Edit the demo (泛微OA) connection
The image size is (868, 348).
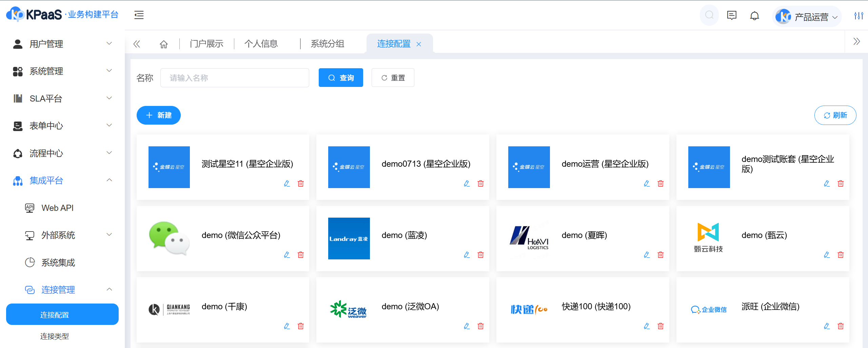tap(467, 326)
